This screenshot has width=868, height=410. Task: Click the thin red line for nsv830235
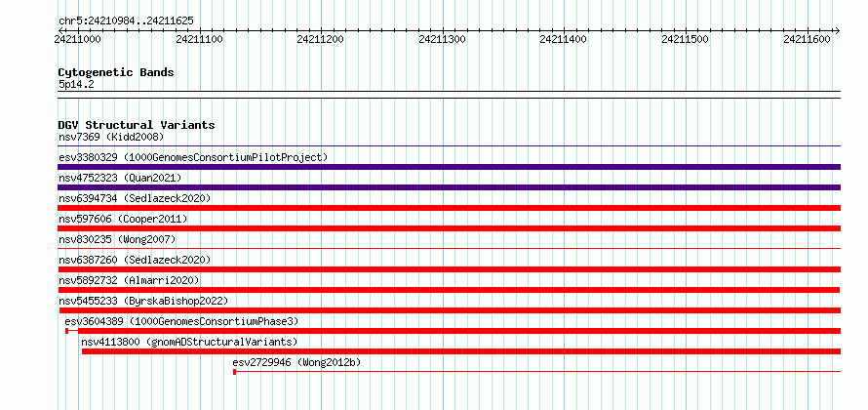(x=449, y=249)
